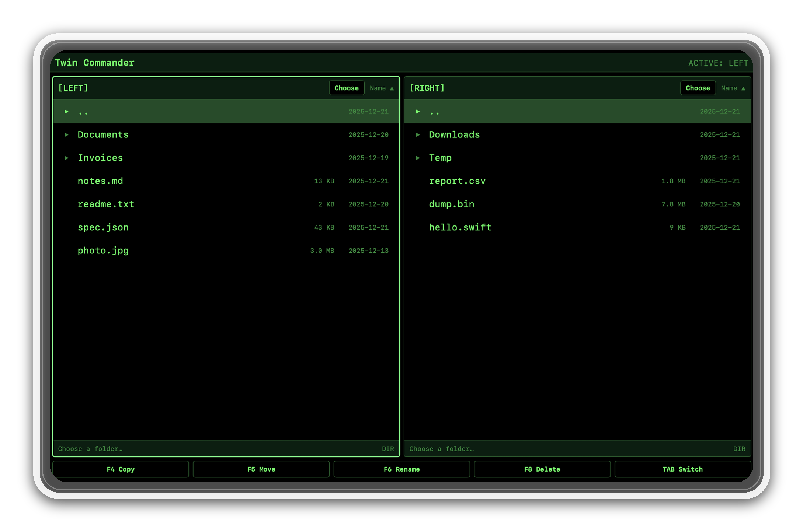Click Choose in the left pane header
This screenshot has height=532, width=803.
click(x=346, y=88)
